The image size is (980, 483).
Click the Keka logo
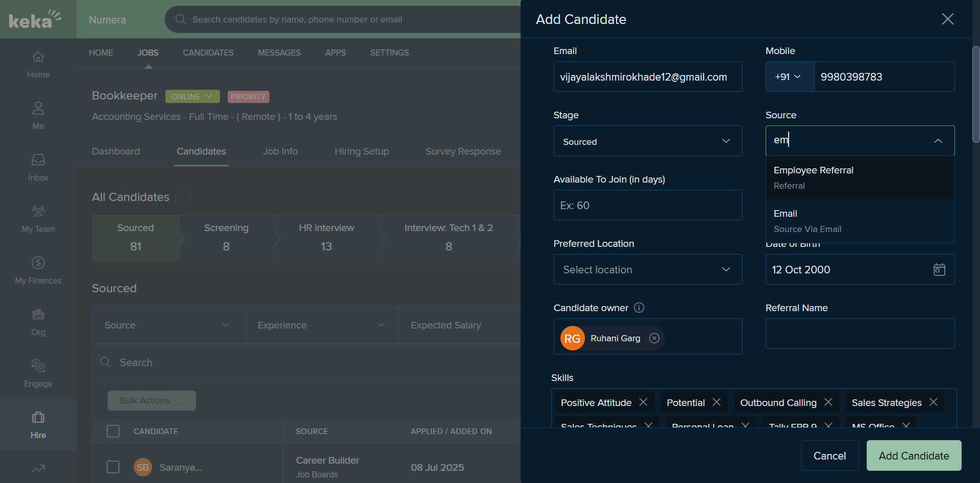pyautogui.click(x=35, y=19)
